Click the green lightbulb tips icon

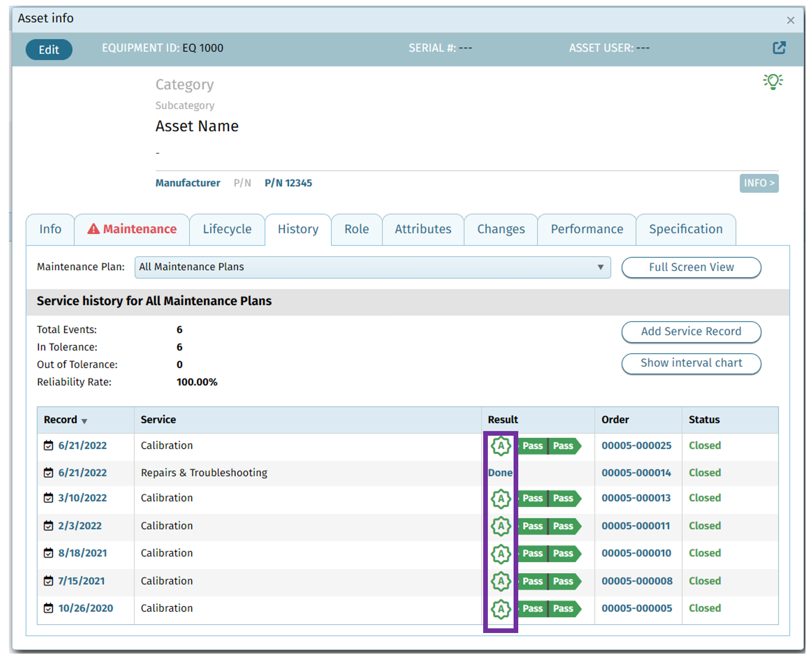[773, 81]
